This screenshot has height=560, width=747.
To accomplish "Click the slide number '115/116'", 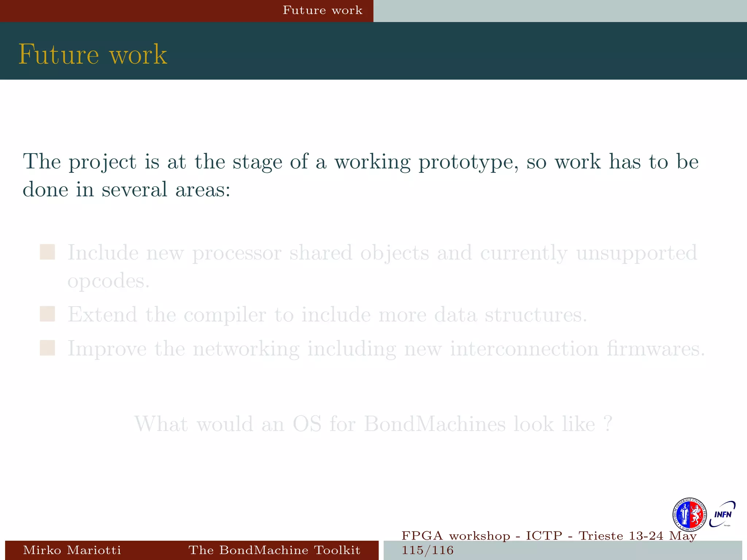I will [x=427, y=550].
